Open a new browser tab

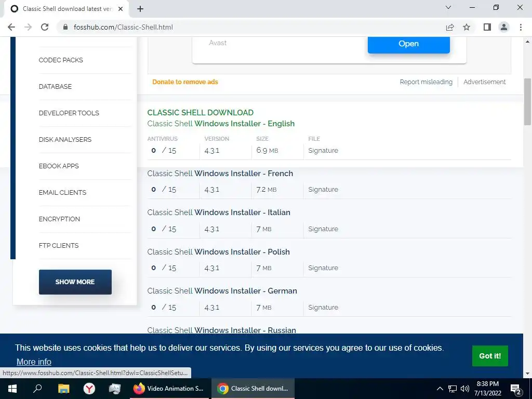tap(140, 9)
